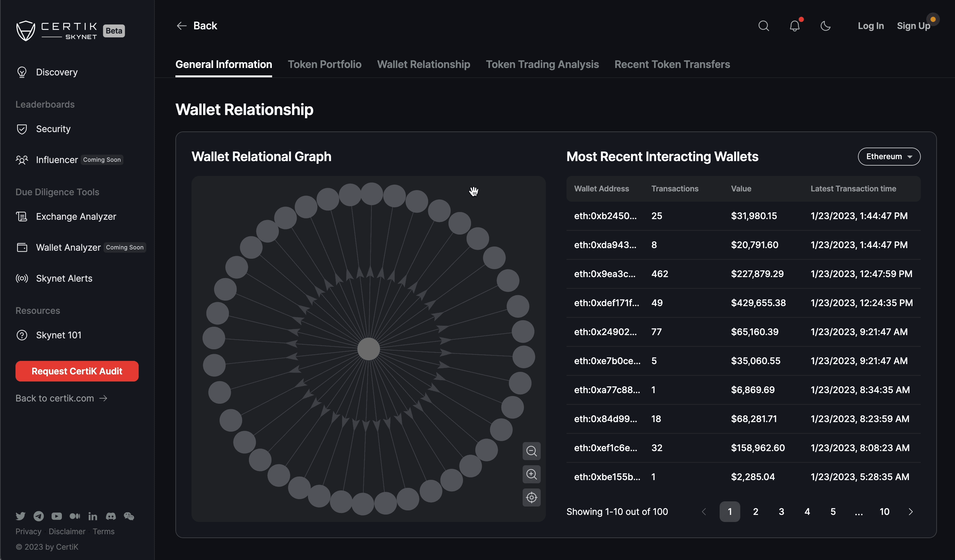Expand the Wallet Analyzer coming soon item
The image size is (955, 560).
(x=68, y=247)
